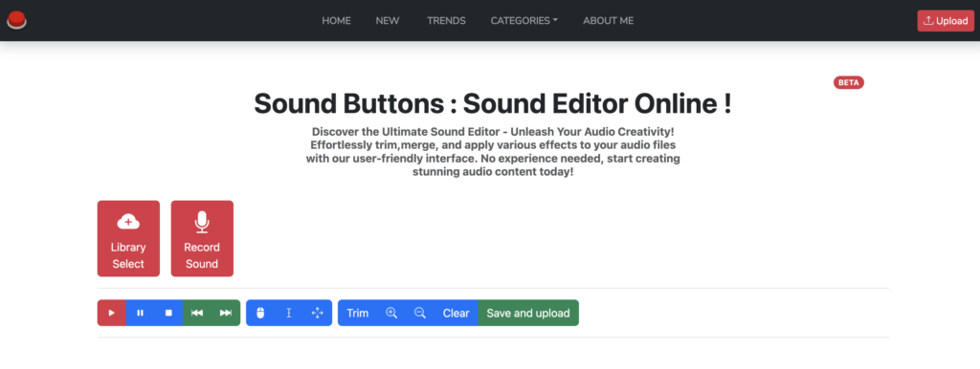
Task: Rewind to the start of the track
Action: [x=197, y=313]
